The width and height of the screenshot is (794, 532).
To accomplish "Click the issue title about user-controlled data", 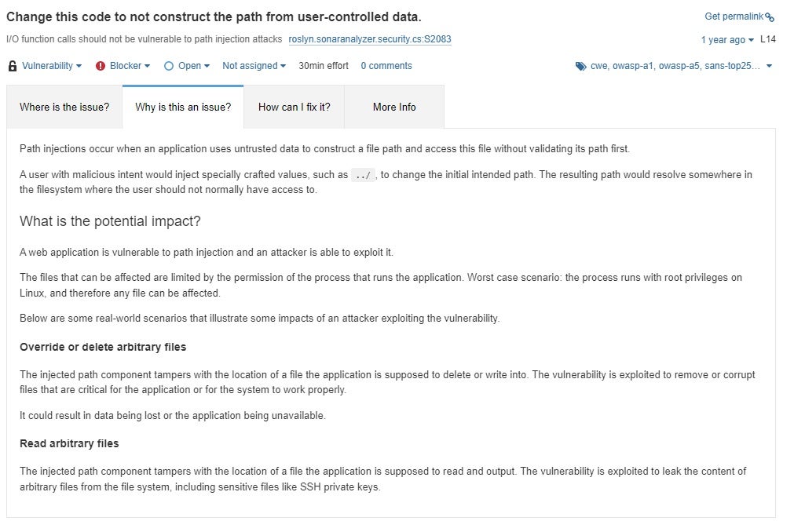I will pos(214,16).
